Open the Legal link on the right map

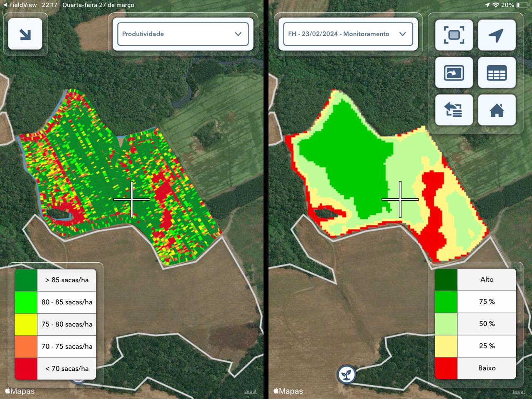click(x=519, y=391)
